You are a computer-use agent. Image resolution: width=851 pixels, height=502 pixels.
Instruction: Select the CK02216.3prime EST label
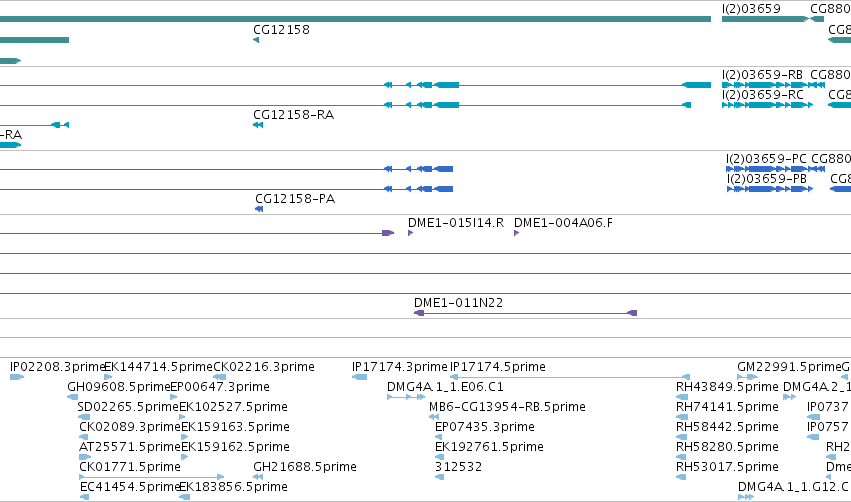(x=264, y=367)
